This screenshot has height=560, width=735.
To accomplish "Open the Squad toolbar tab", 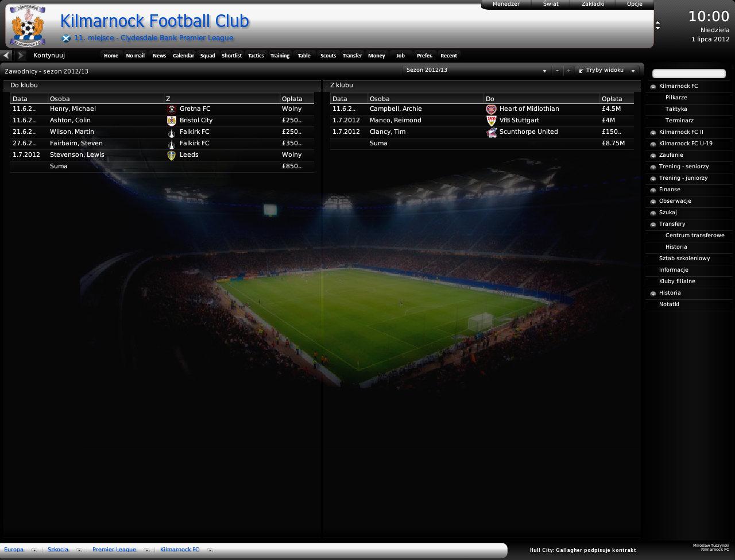I will coord(207,56).
